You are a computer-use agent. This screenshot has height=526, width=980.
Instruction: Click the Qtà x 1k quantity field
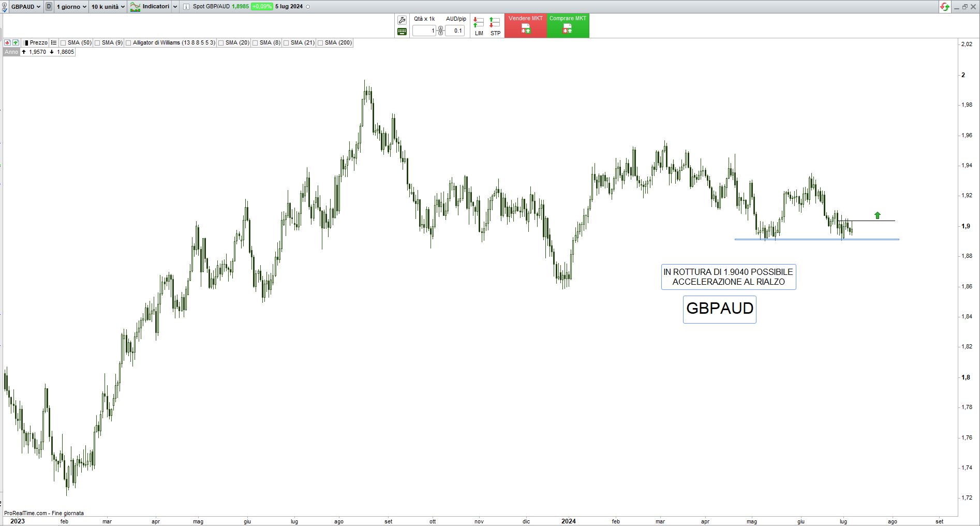(425, 31)
